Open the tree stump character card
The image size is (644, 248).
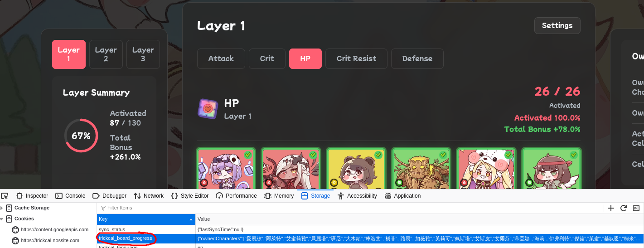click(421, 168)
